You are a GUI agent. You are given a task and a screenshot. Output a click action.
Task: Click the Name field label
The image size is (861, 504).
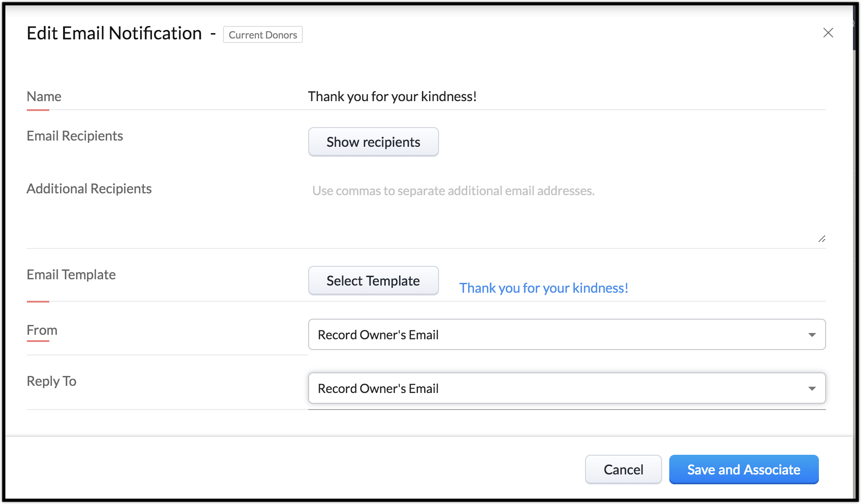coord(44,97)
